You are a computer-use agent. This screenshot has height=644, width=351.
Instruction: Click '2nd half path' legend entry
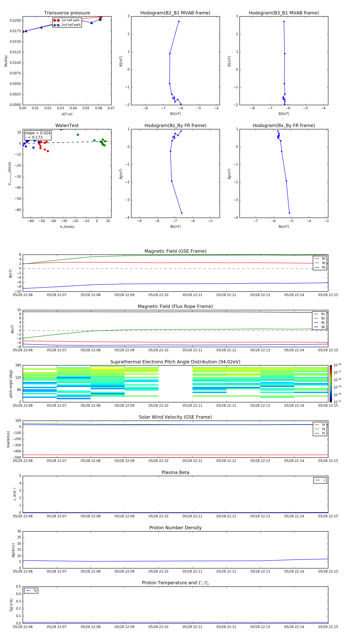[x=67, y=25]
